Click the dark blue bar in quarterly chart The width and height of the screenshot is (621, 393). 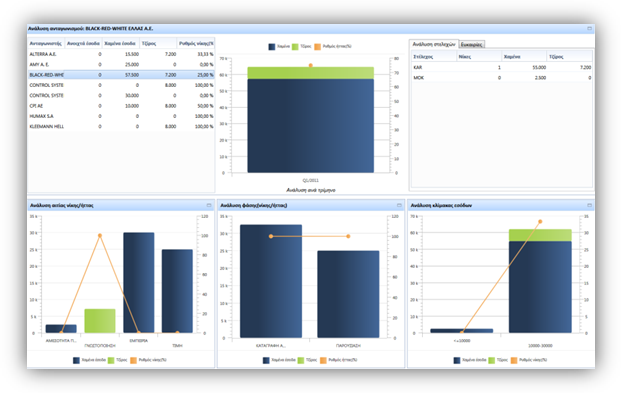310,126
